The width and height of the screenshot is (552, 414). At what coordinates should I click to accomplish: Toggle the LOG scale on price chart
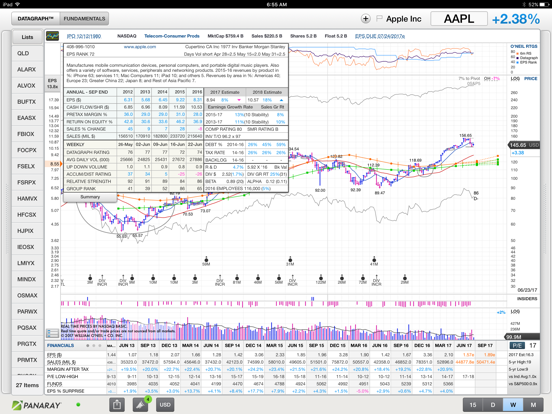515,79
